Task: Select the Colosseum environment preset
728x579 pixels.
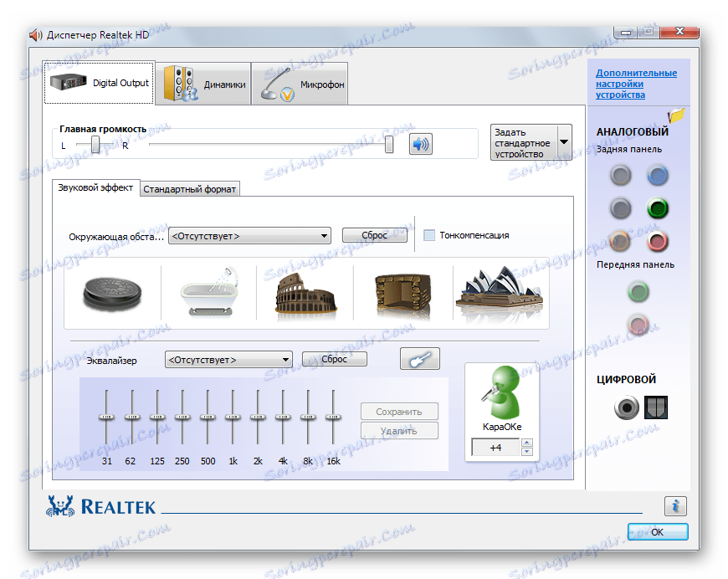Action: point(305,295)
